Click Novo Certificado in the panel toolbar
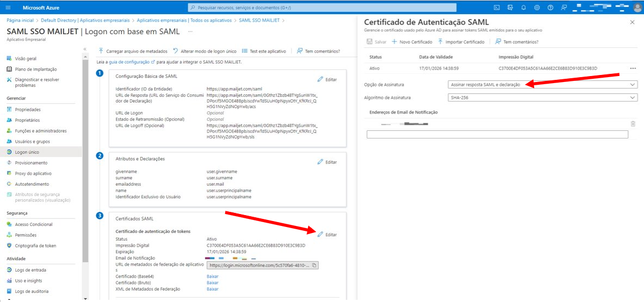This screenshot has width=644, height=302. 412,42
